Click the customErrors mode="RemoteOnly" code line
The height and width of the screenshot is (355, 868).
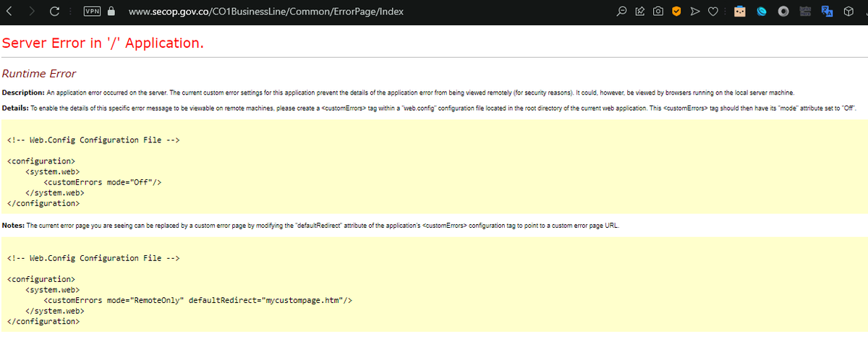coord(198,299)
